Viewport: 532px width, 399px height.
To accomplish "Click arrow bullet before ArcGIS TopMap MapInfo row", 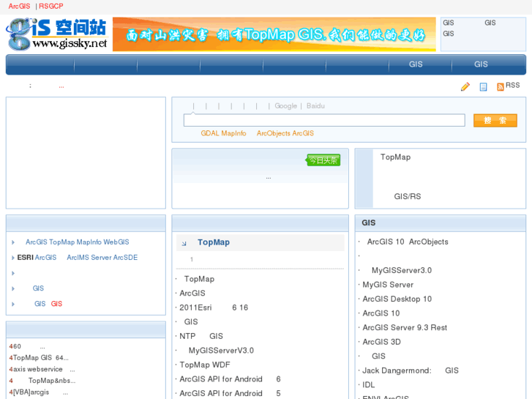I will tap(13, 242).
